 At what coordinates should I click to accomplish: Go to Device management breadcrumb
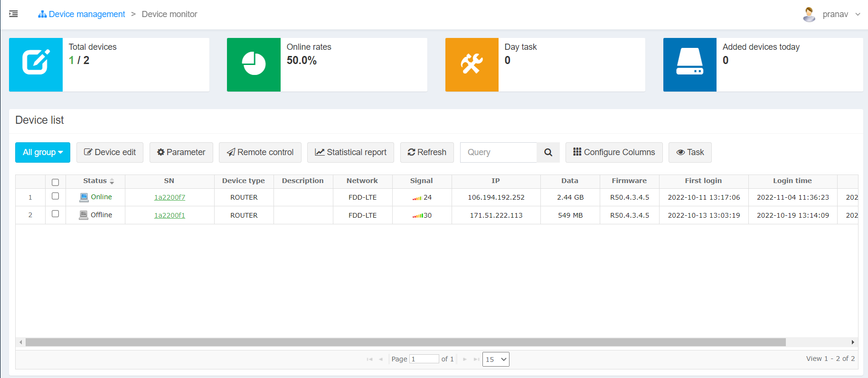coord(82,14)
